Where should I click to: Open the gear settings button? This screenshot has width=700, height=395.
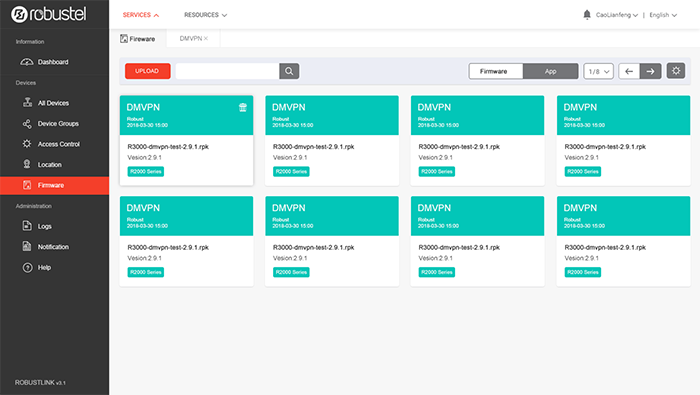pyautogui.click(x=676, y=71)
